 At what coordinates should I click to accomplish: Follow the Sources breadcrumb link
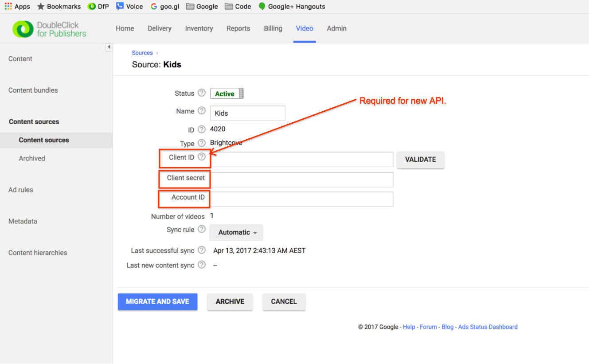pos(142,53)
